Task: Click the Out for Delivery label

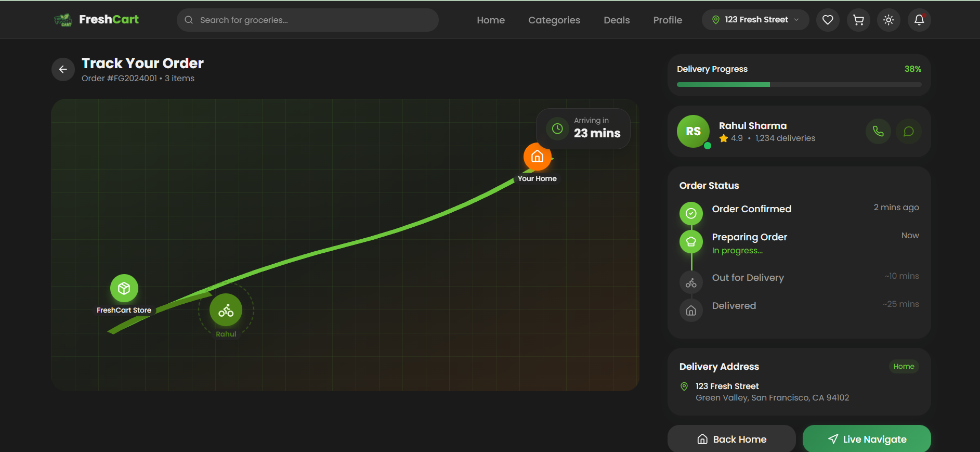Action: click(x=748, y=278)
